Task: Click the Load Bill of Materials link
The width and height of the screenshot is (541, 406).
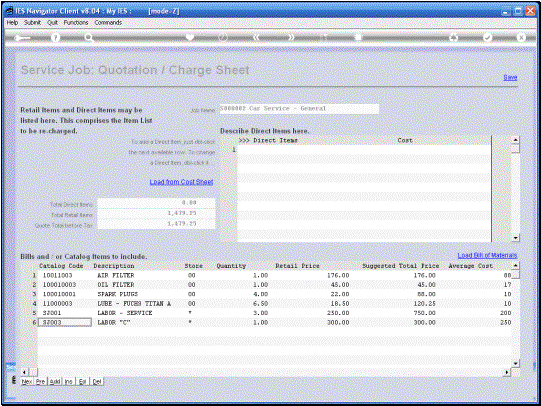Action: click(x=487, y=255)
